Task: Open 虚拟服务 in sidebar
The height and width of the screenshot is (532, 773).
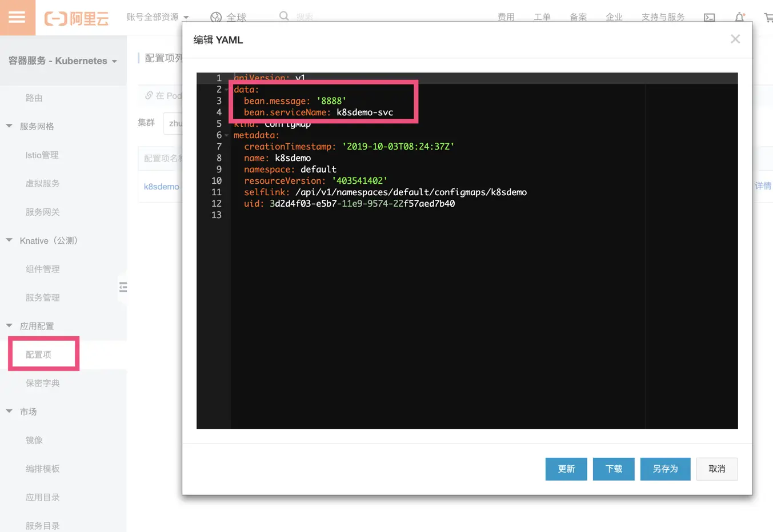Action: pos(43,183)
